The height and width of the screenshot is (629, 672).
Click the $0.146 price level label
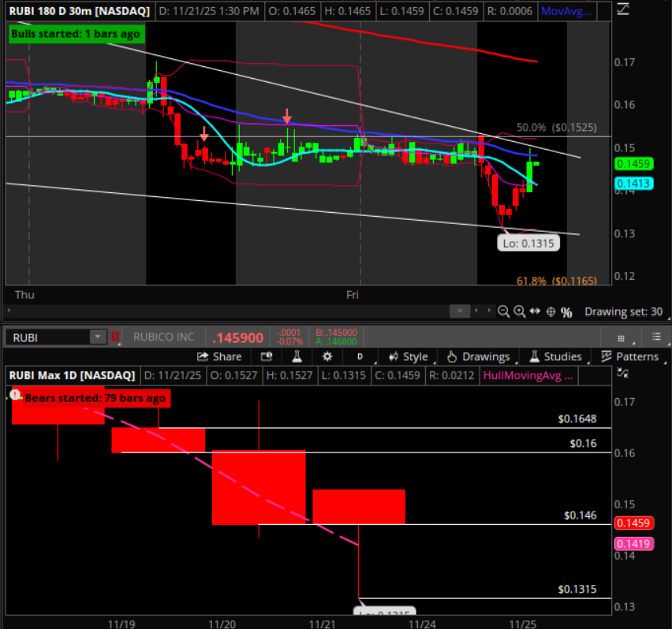(581, 515)
